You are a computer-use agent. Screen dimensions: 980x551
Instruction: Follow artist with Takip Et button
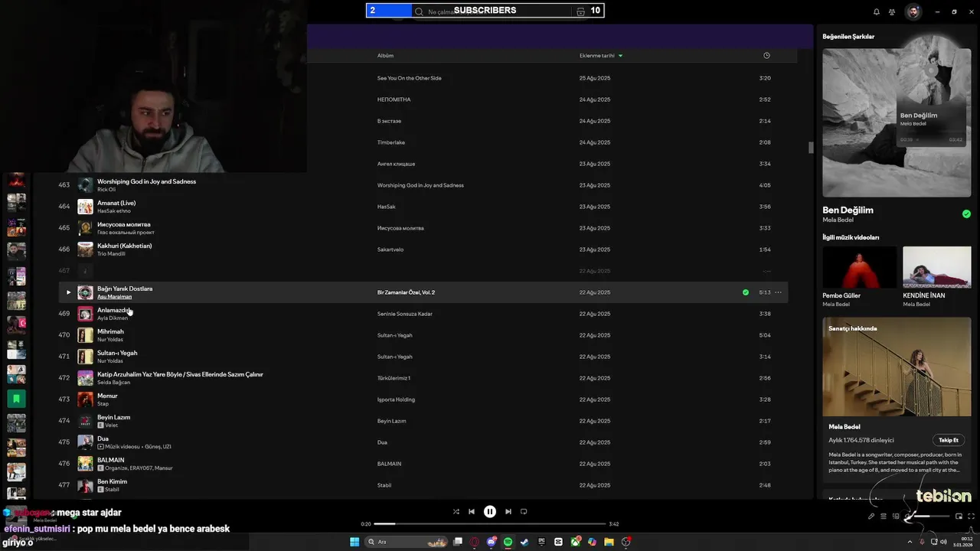click(x=949, y=440)
